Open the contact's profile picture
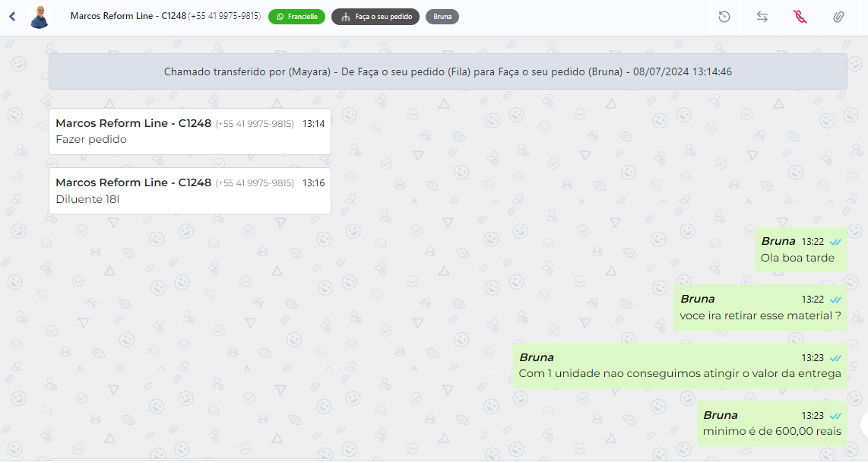 pyautogui.click(x=40, y=16)
